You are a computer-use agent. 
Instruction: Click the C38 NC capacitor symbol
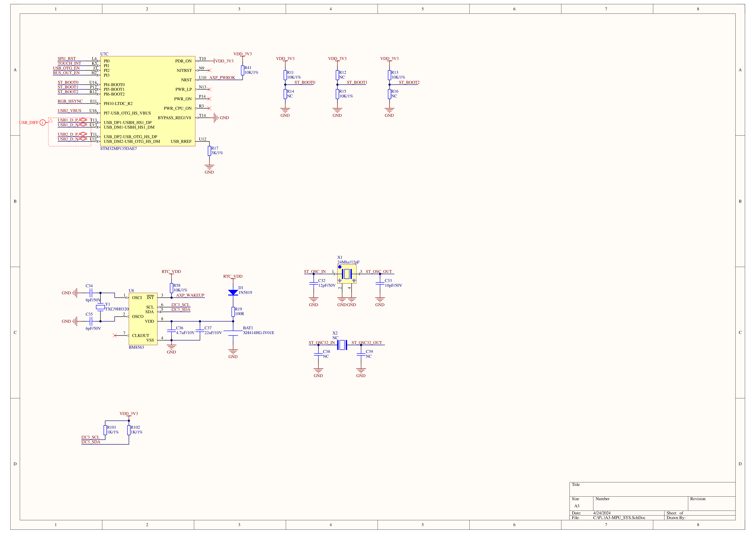point(318,355)
